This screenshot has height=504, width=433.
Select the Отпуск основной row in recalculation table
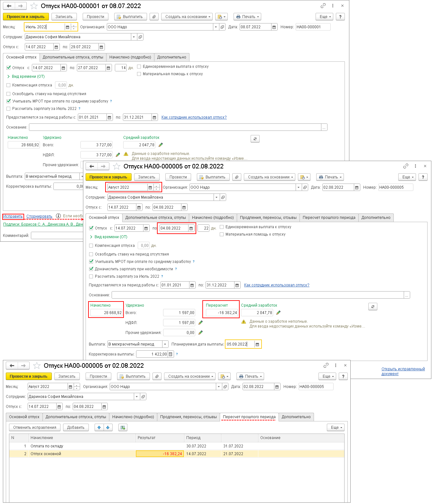[177, 454]
